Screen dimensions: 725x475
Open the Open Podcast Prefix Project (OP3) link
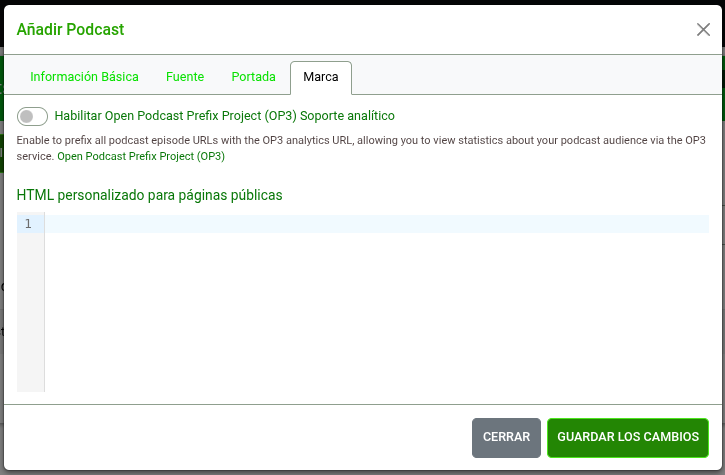coord(140,157)
